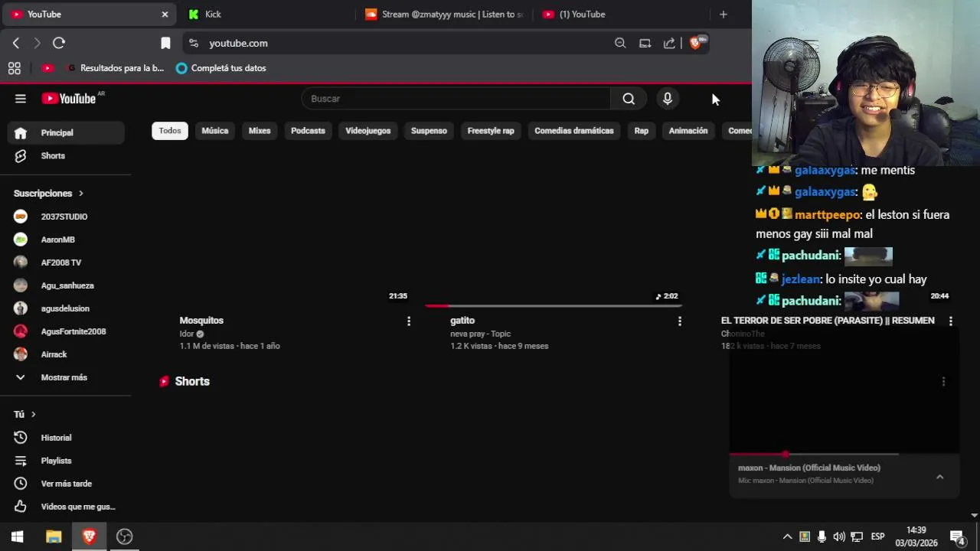Image resolution: width=980 pixels, height=551 pixels.
Task: Open the AF2008 TV channel
Action: [x=66, y=262]
